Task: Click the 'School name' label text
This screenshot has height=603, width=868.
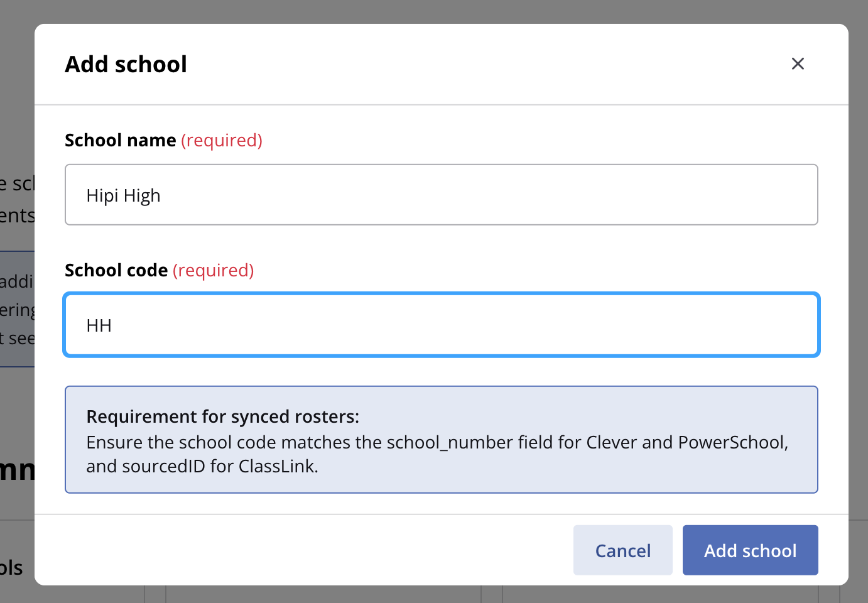Action: (x=121, y=140)
